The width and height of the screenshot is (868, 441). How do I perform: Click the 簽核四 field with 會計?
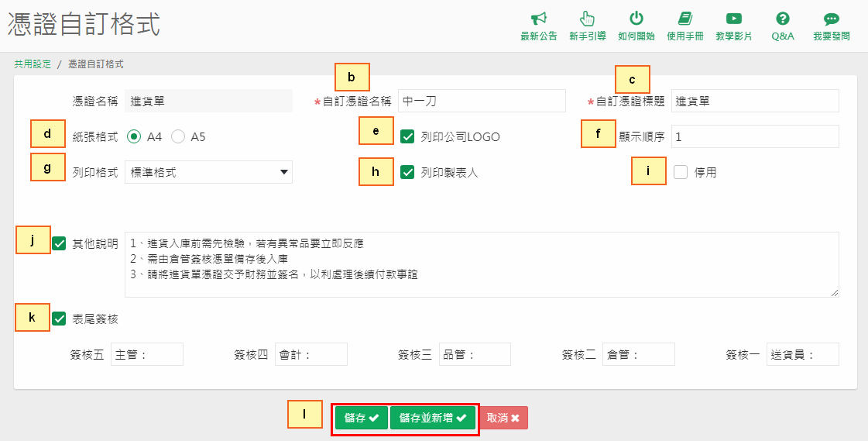tap(311, 354)
